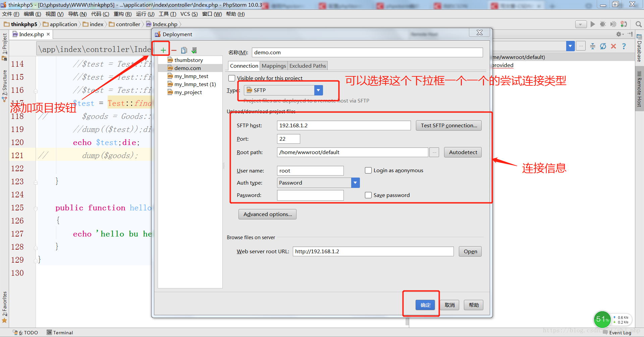Open the 工具 (T) menu
Screen dimensions: 644x337
pyautogui.click(x=167, y=14)
